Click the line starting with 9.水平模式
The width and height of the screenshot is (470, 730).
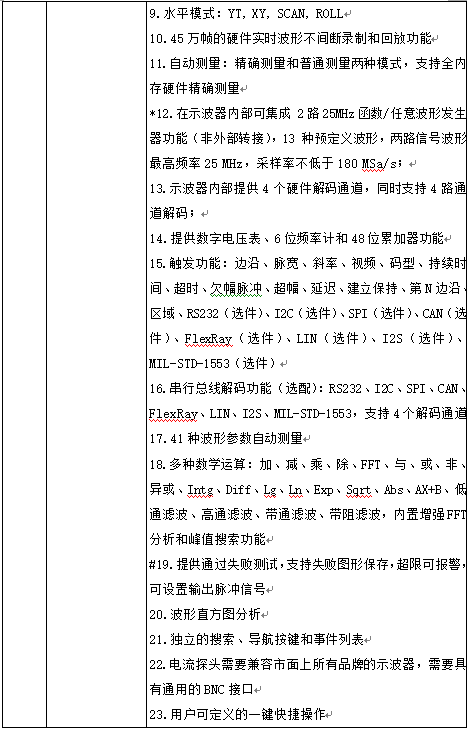246,14
